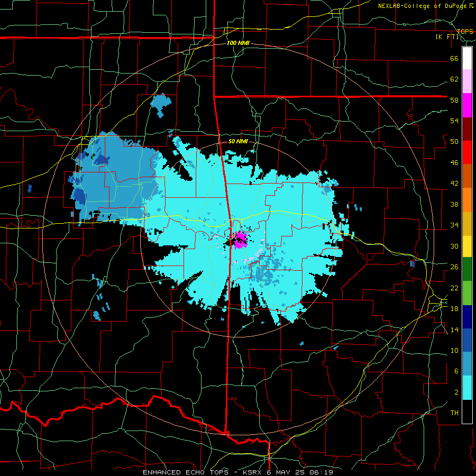Click the dark orange 42 kft legend swatch
Image resolution: width=476 pixels, height=476 pixels.
click(x=467, y=176)
